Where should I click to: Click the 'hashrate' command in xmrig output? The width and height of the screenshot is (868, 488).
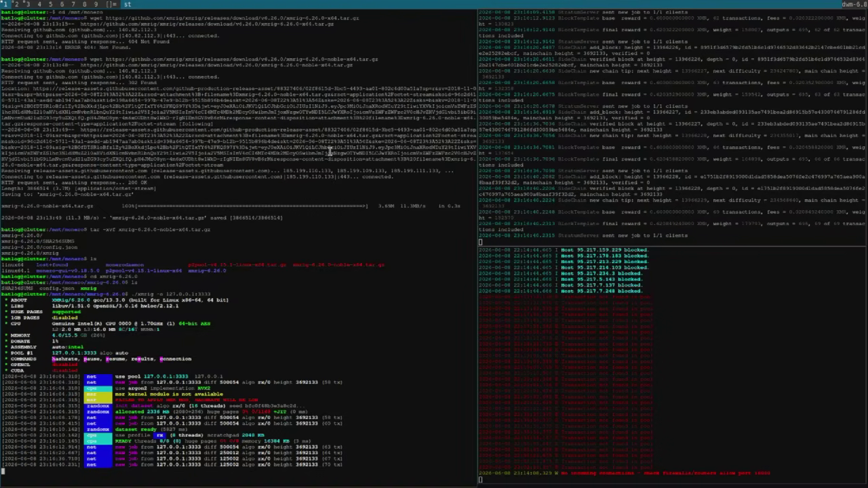[64, 359]
